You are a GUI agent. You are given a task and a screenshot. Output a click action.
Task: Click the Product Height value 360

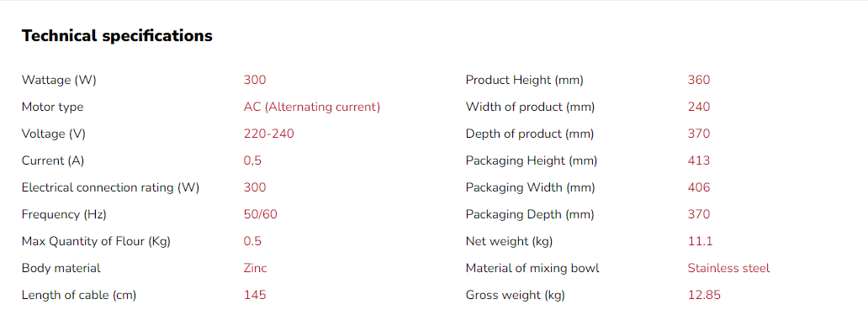[699, 80]
